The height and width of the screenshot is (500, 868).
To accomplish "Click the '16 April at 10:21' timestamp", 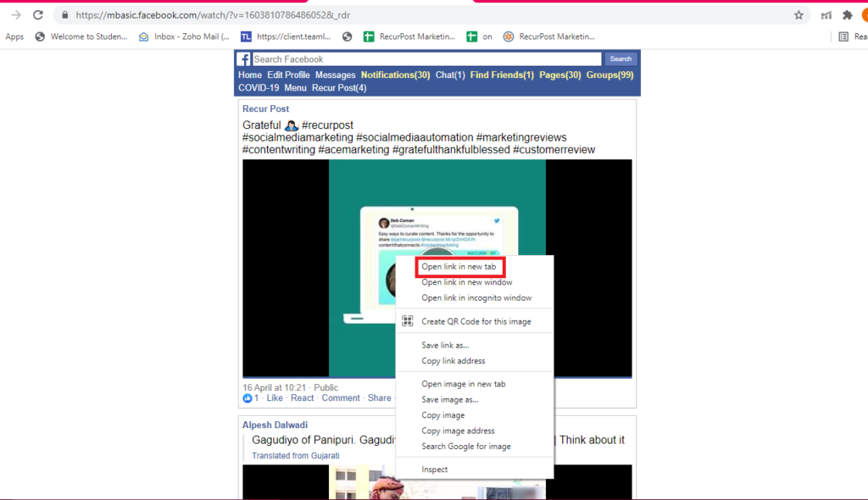I will coord(274,387).
